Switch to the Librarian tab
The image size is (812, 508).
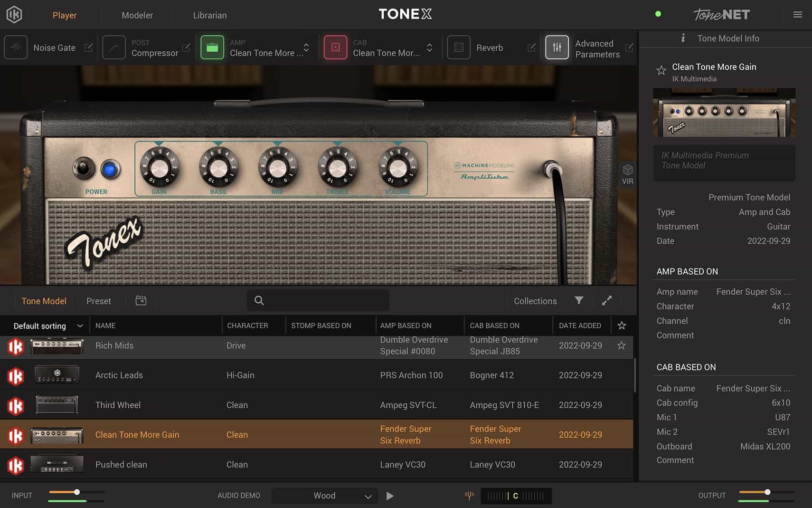[x=210, y=15]
